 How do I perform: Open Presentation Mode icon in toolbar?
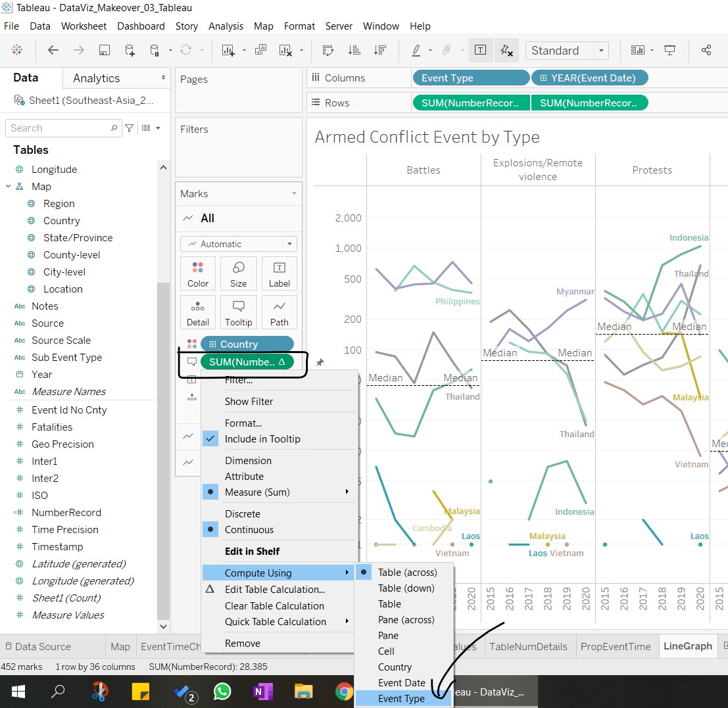point(670,51)
